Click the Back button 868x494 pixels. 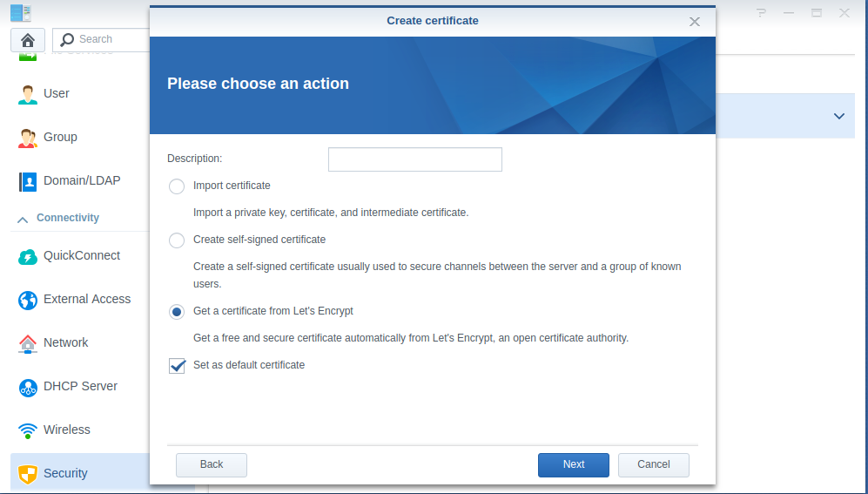click(212, 464)
